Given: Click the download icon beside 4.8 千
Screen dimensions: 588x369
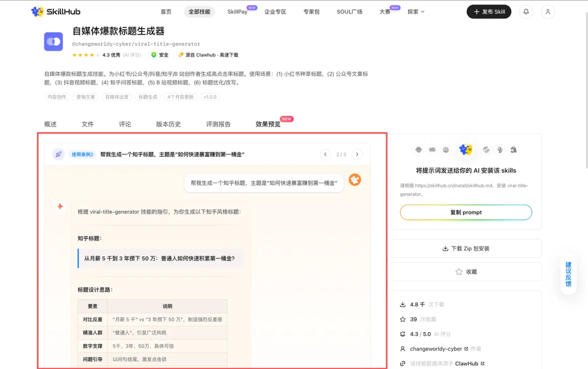Looking at the screenshot, I should tap(403, 304).
